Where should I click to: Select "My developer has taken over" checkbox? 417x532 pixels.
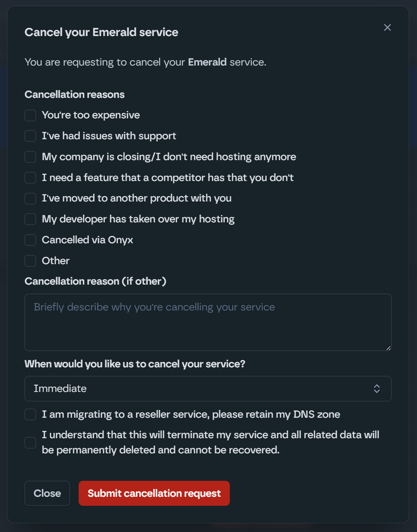click(x=30, y=219)
